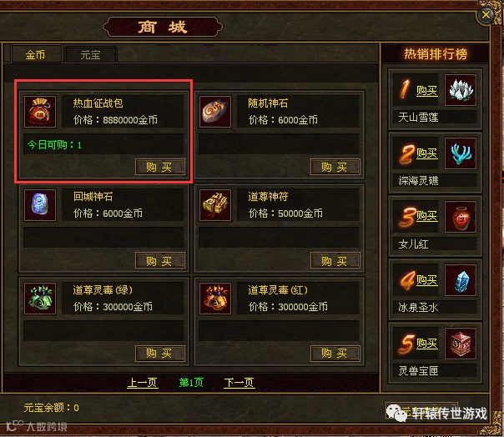This screenshot has width=504, height=437.
Task: Switch to the 元宝 tab
Action: click(91, 54)
